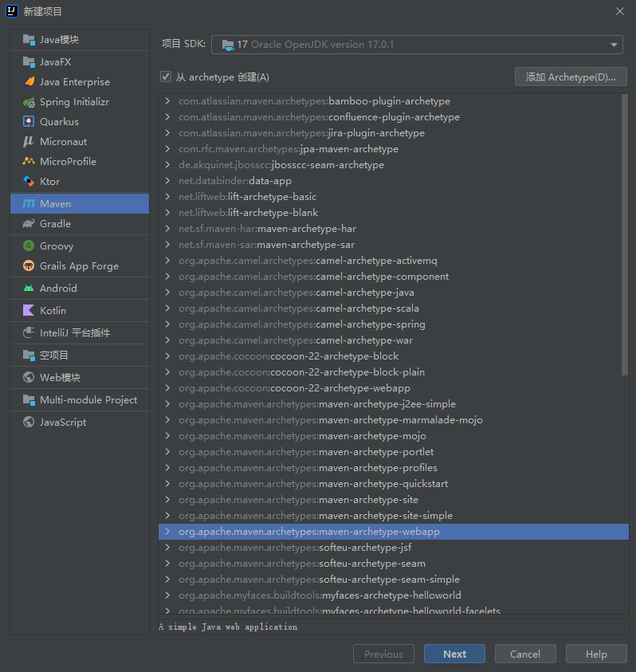Expand the bamboo-plugin-archetype entry
The image size is (636, 672).
tap(167, 101)
